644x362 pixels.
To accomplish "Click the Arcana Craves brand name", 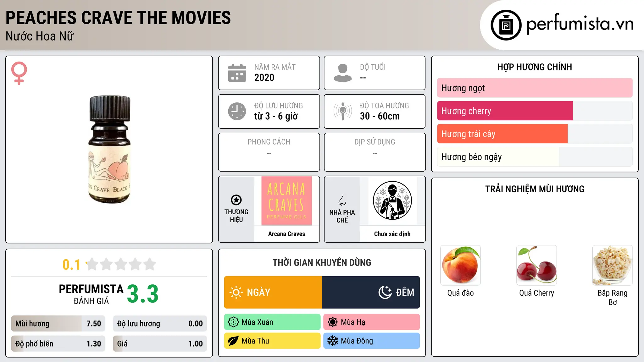I will (x=286, y=234).
